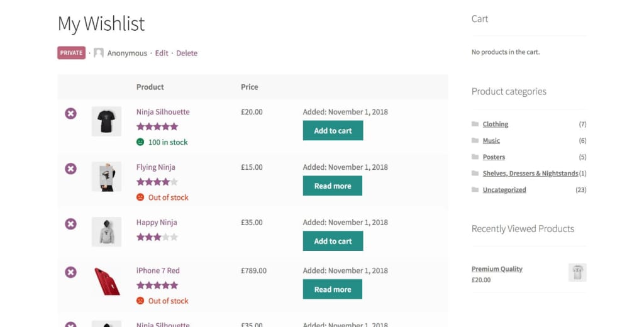Click Flying Ninja's Out of stock text
Screen dimensions: 644x327
click(x=169, y=197)
